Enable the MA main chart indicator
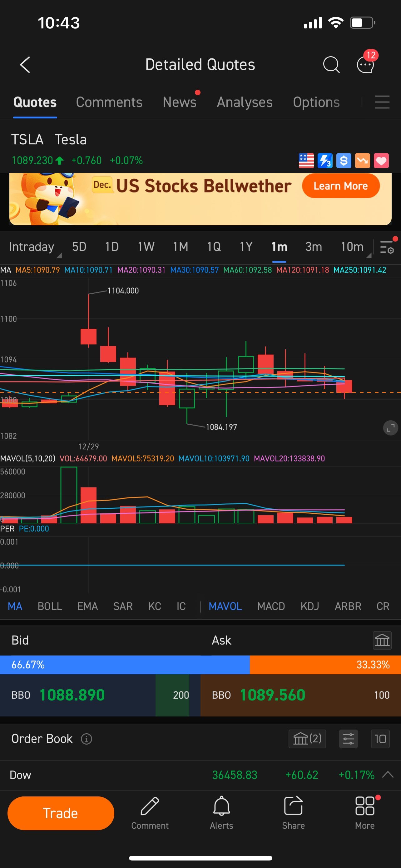The image size is (401, 868). pos(15,606)
